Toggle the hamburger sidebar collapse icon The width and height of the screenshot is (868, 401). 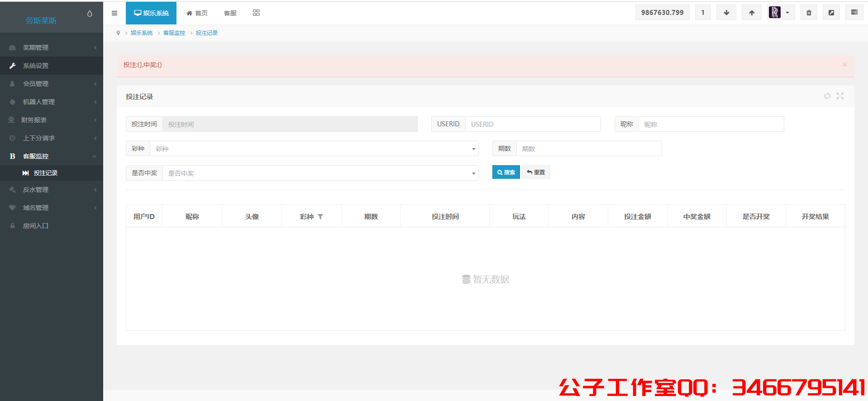114,13
